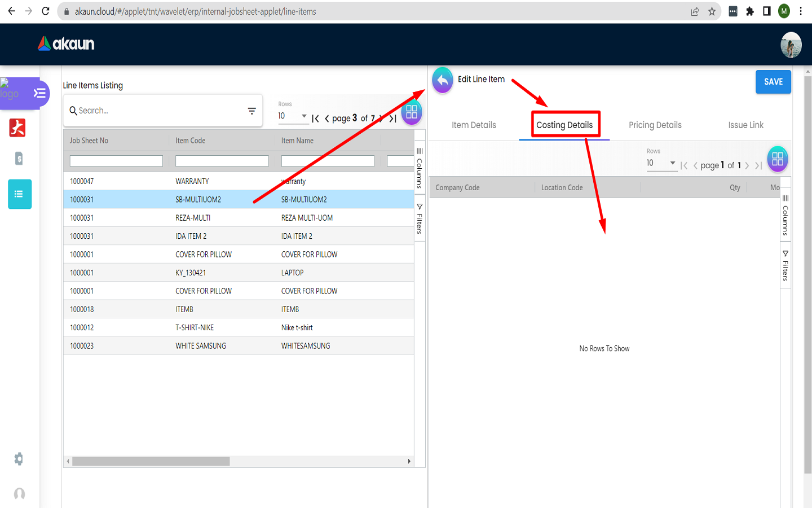Click the browser address bar URL
Viewport: 812px width, 508px height.
click(195, 11)
